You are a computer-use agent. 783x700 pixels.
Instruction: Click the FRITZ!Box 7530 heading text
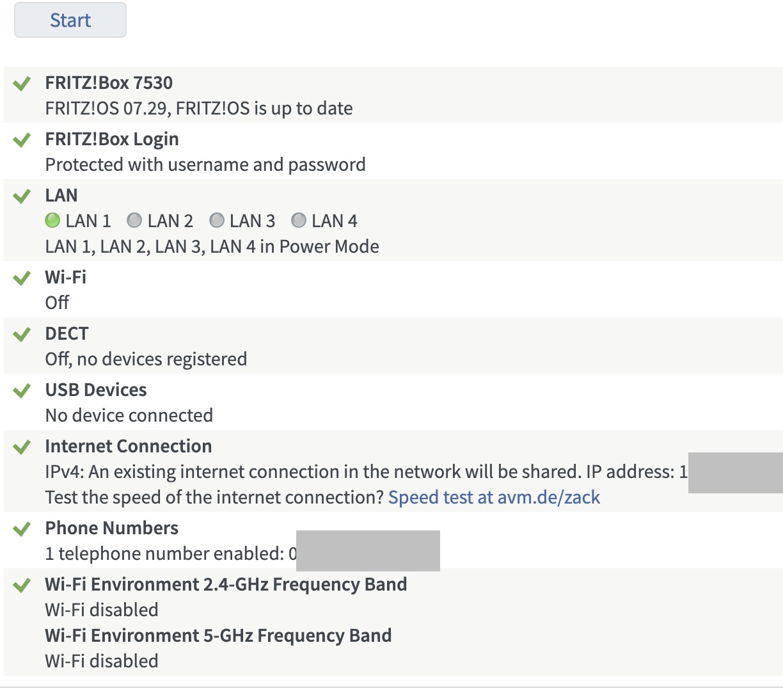coord(109,83)
